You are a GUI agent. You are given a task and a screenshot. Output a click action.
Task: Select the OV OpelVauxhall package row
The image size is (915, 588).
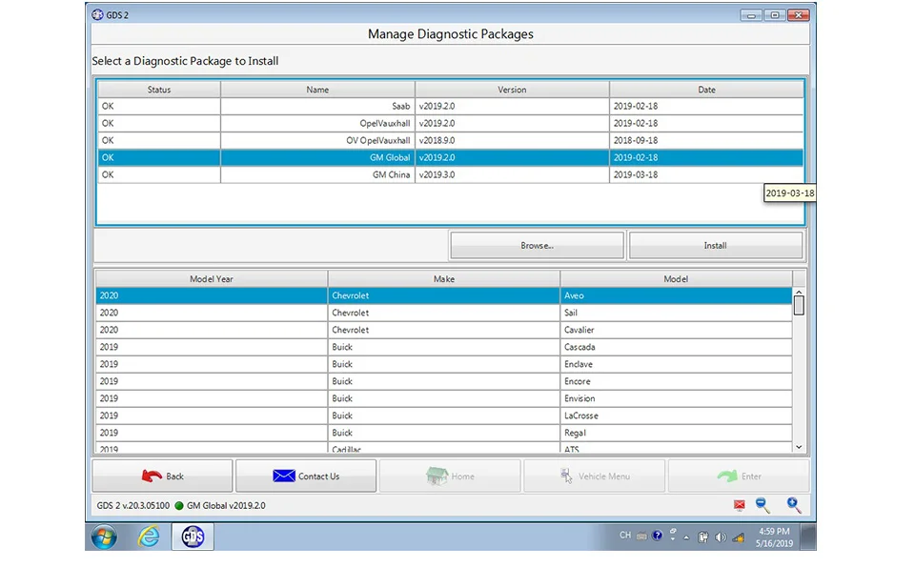(x=451, y=141)
